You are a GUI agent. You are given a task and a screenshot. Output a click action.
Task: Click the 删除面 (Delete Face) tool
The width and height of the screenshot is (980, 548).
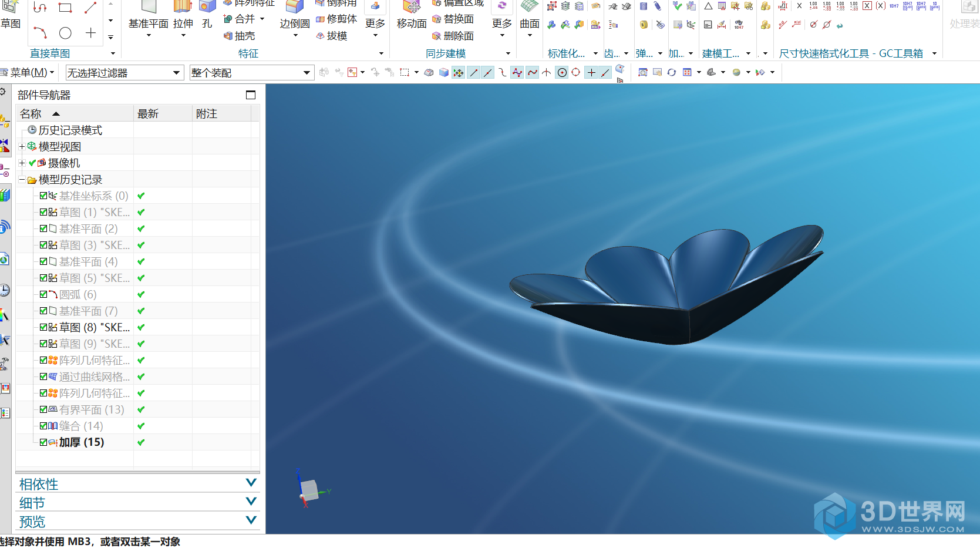453,36
